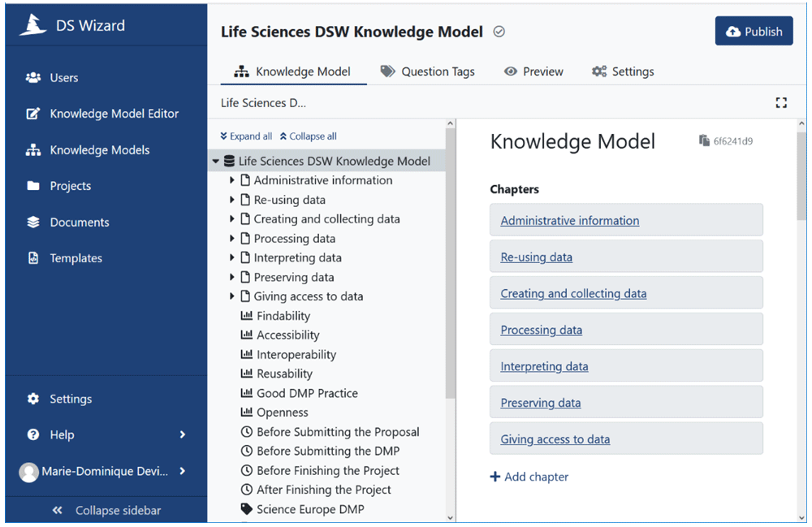Screen dimensions: 812x527
Task: Switch to the Question Tags tab
Action: point(428,71)
